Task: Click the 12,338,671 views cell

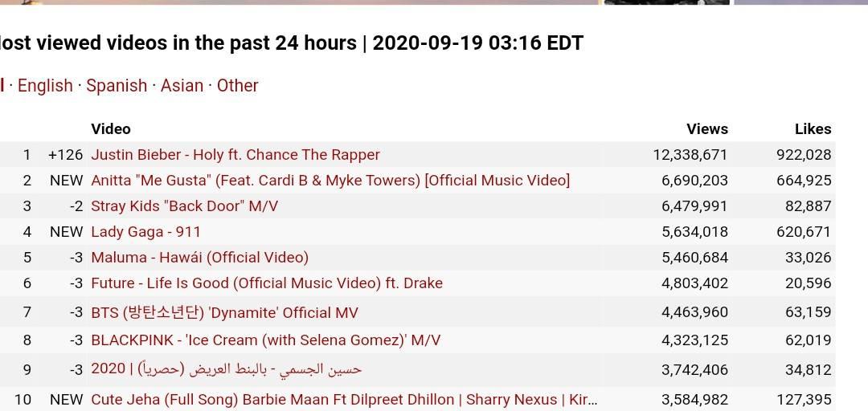Action: pyautogui.click(x=690, y=155)
